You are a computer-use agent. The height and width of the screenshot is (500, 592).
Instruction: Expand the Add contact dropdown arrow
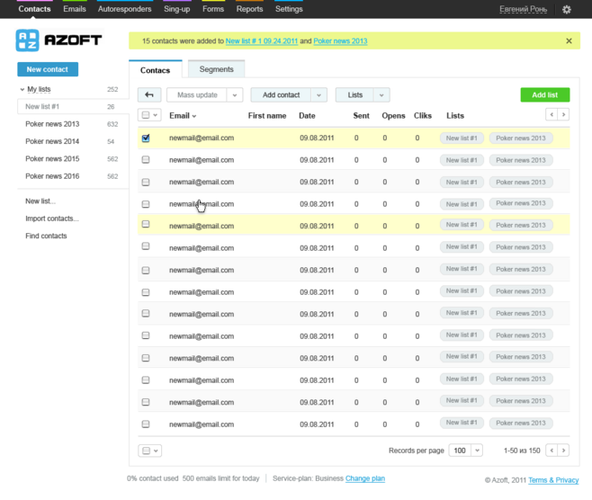pos(319,95)
